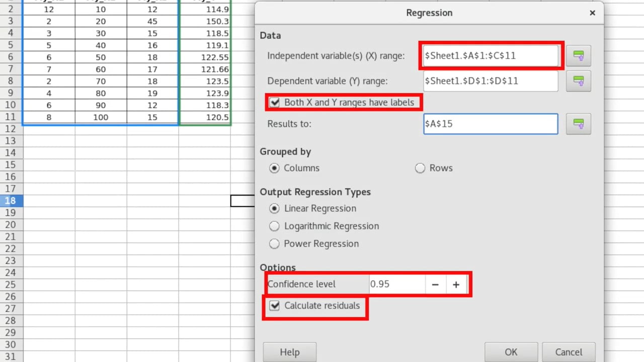Screen dimensions: 644x362
Task: Select row 25 header
Action: pos(11,285)
